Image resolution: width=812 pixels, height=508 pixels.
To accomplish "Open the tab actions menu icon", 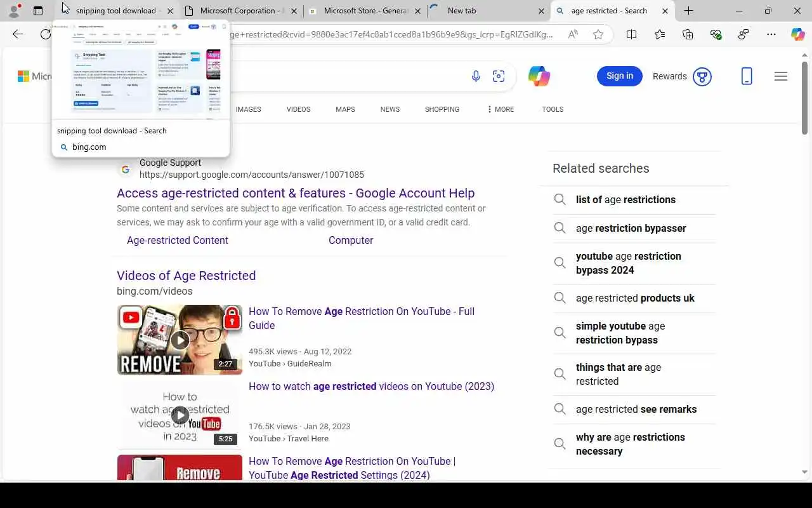I will (x=38, y=11).
